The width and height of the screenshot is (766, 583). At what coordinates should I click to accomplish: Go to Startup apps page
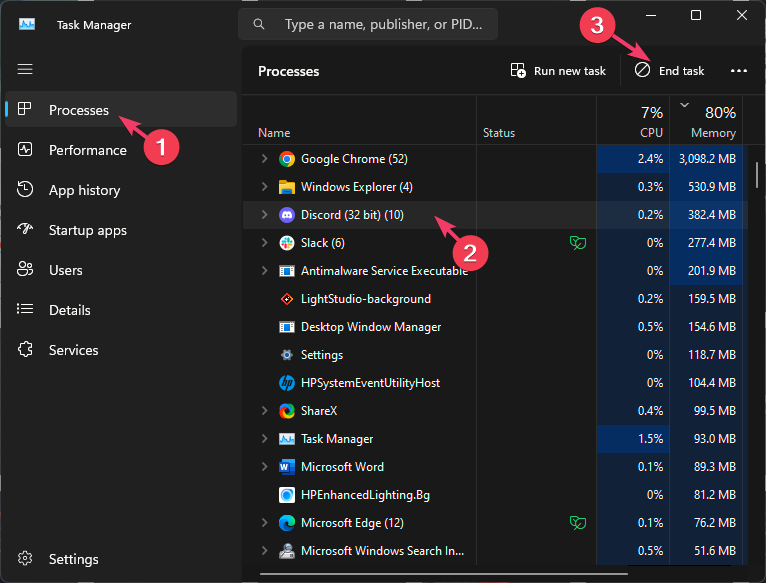[x=87, y=230]
